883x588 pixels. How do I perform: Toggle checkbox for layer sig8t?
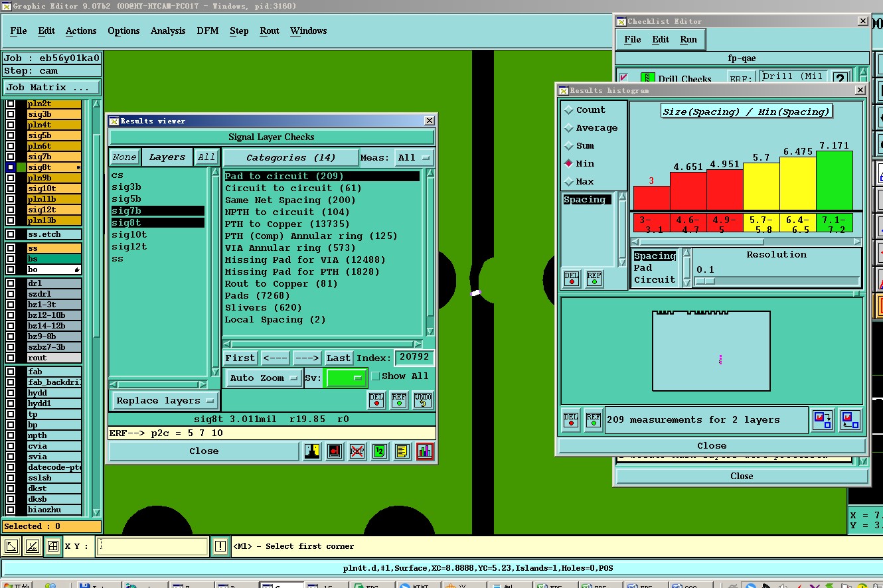tap(11, 167)
